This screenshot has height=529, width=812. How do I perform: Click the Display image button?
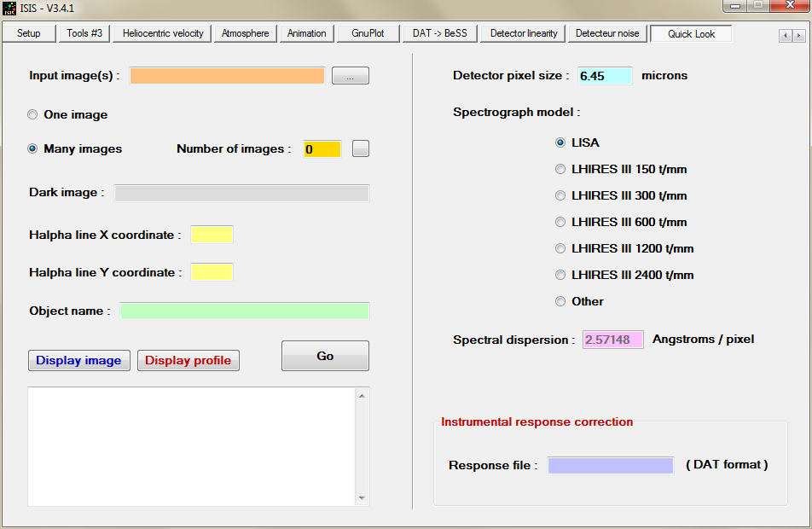79,360
